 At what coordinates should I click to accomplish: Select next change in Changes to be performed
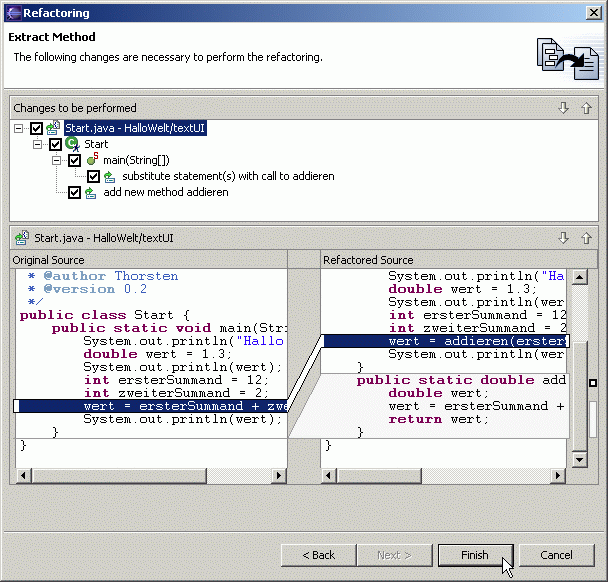pyautogui.click(x=564, y=108)
